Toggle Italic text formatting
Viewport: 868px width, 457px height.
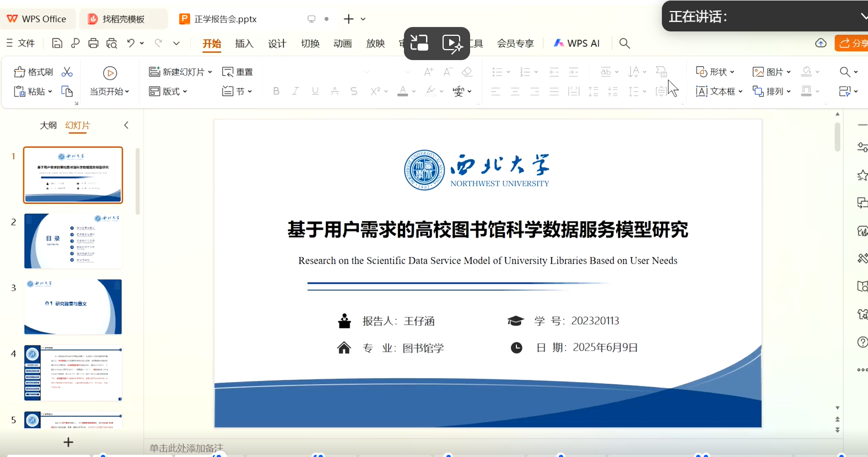pyautogui.click(x=295, y=92)
